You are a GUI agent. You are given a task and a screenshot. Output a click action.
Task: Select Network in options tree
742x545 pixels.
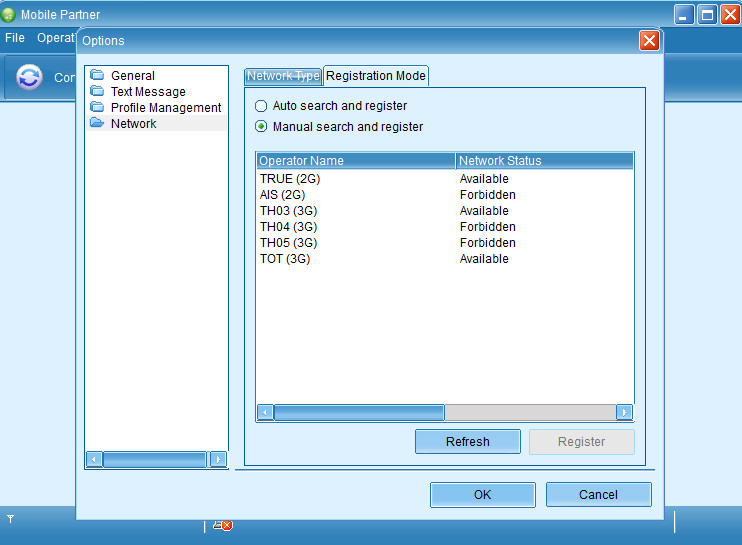coord(133,124)
